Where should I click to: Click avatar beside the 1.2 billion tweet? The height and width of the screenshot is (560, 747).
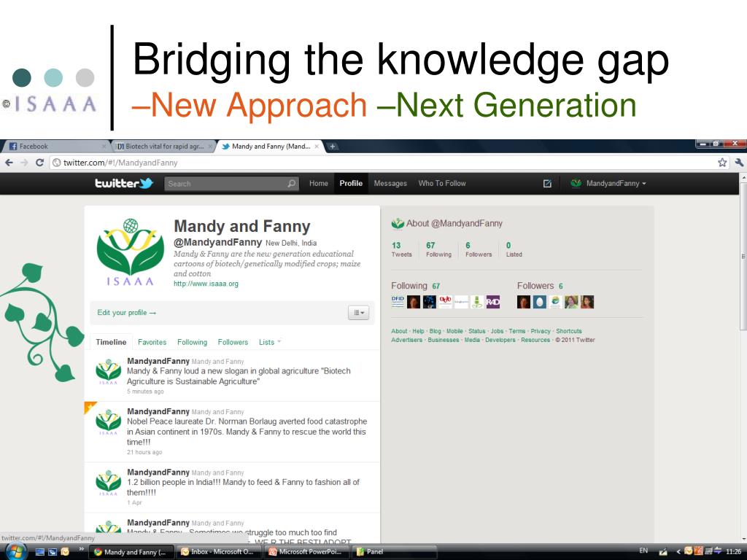point(108,482)
